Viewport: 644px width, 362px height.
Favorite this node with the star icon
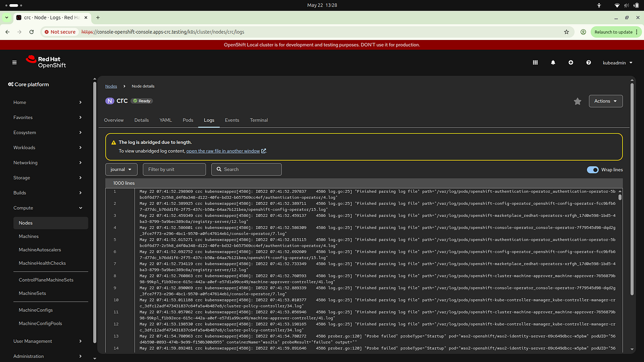tap(577, 101)
